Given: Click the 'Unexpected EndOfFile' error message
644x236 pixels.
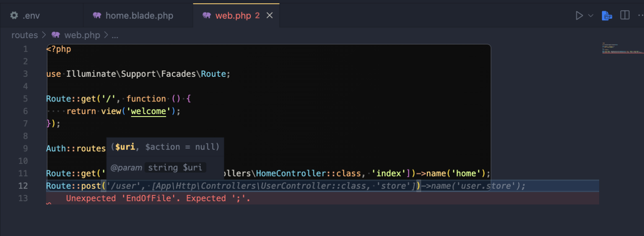Looking at the screenshot, I should (x=158, y=198).
